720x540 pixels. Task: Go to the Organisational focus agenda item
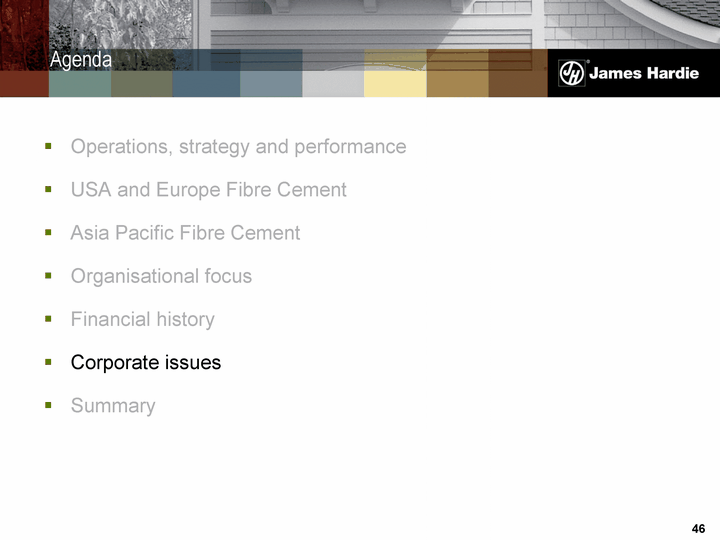coord(161,276)
